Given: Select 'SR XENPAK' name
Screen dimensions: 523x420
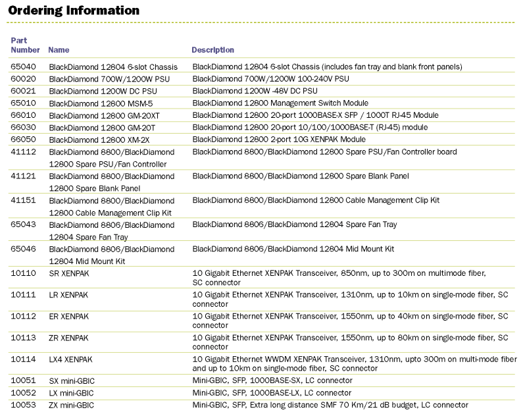Looking at the screenshot, I should 69,273.
